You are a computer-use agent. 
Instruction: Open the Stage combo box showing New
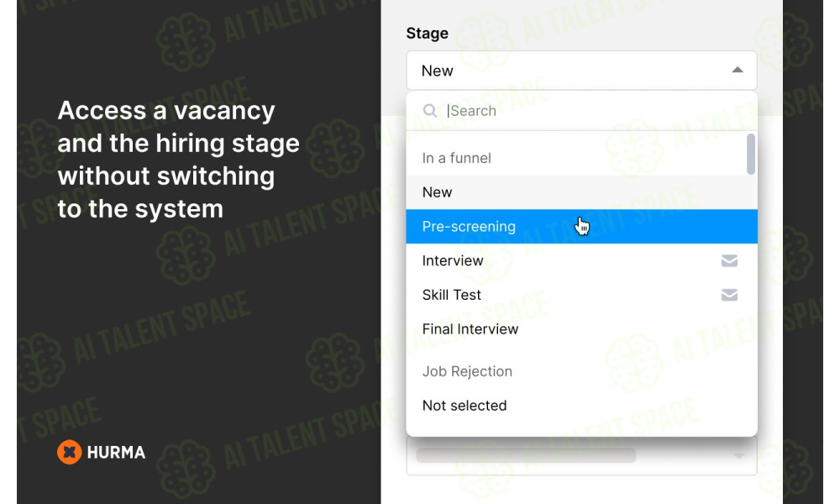582,71
